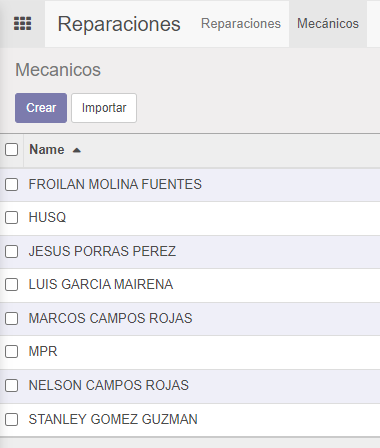Enable the LUIS GARCIA MAIRENA checkbox
The width and height of the screenshot is (380, 448).
(x=12, y=285)
